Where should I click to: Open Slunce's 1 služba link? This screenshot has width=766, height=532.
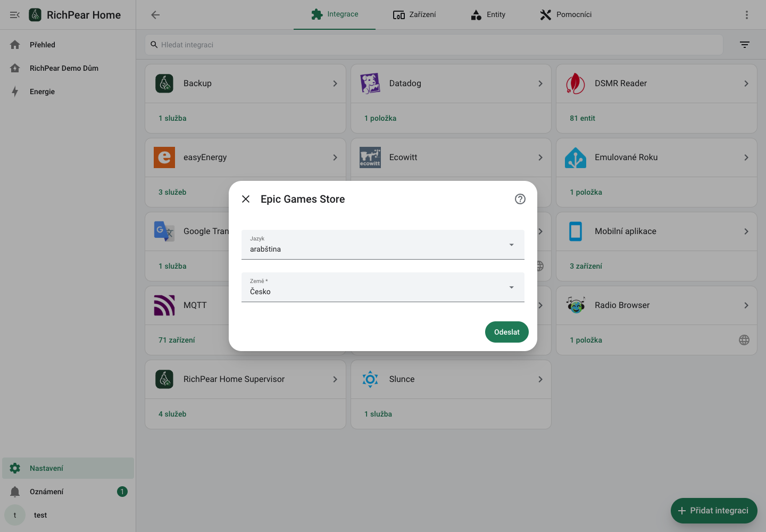click(378, 414)
